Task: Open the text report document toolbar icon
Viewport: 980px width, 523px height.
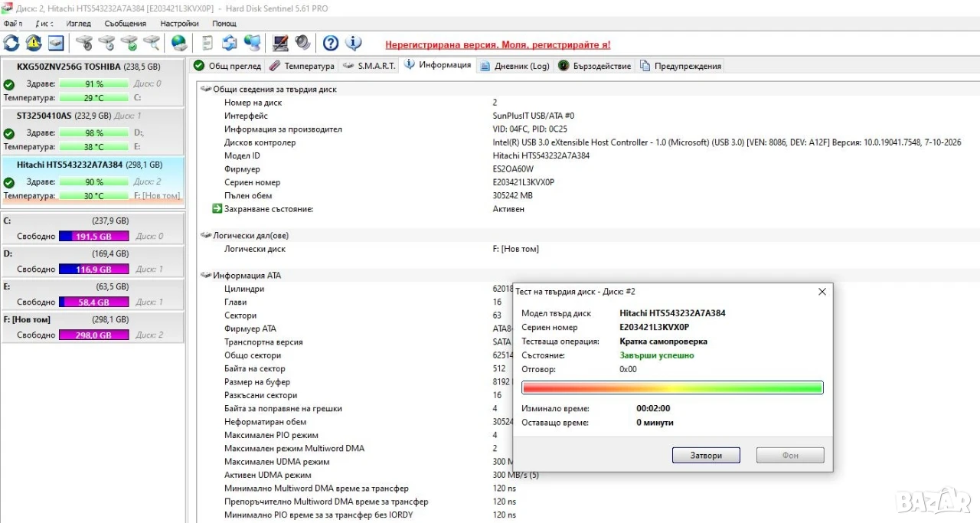Action: click(x=207, y=43)
